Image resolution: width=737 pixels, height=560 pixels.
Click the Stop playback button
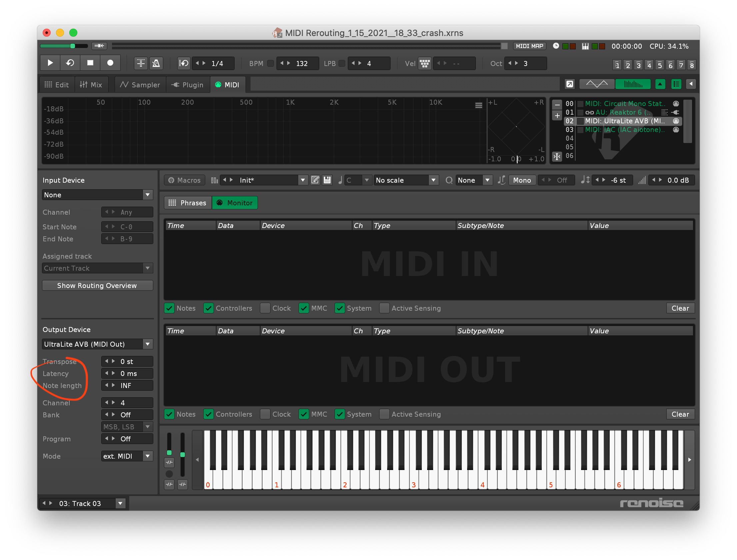[x=90, y=63]
